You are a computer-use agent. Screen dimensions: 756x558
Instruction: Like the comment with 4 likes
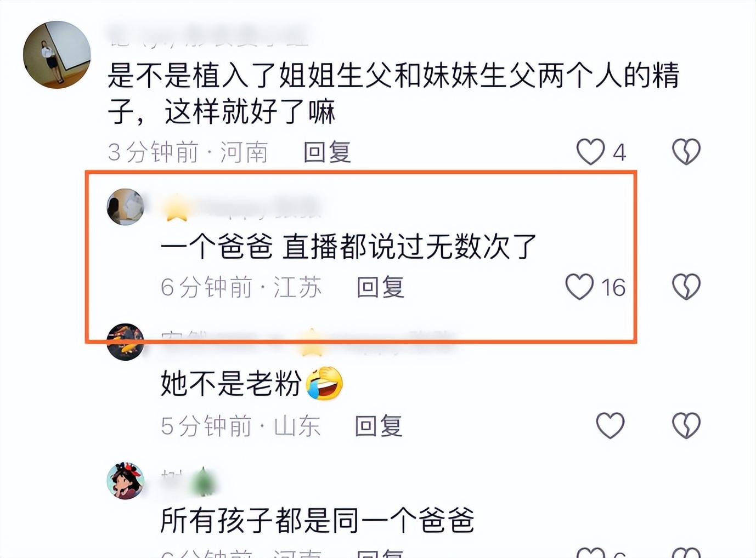(590, 152)
